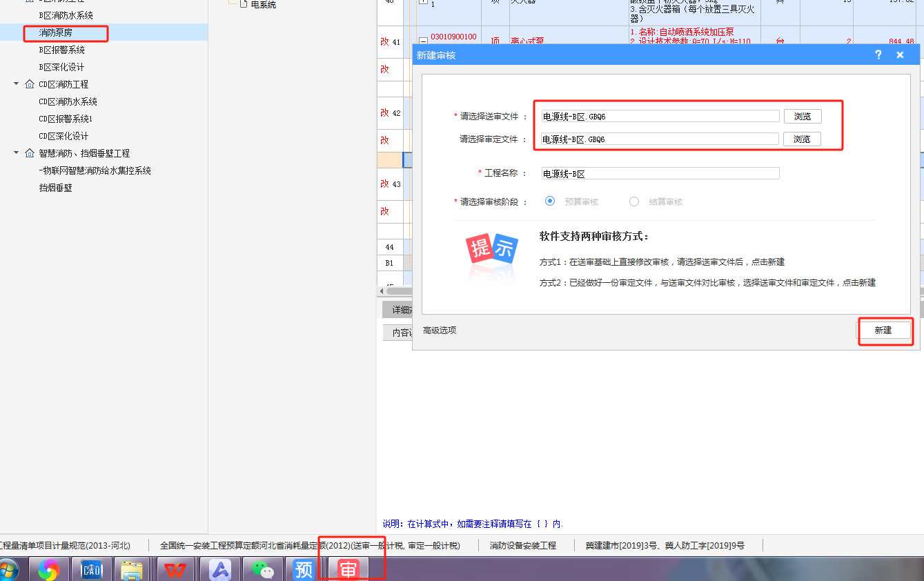Viewport: 924px width, 581px height.
Task: Click the row 42 header cell
Action: pyautogui.click(x=390, y=112)
